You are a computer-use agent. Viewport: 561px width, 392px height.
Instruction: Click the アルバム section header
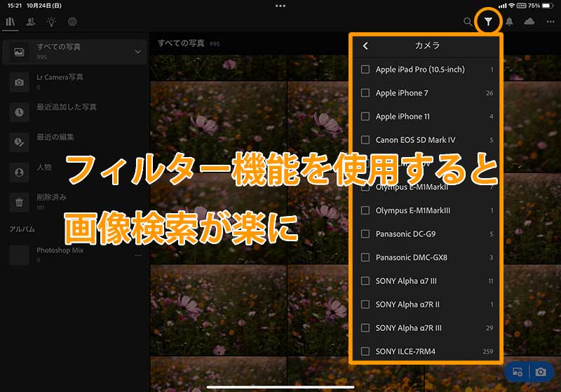coord(22,229)
